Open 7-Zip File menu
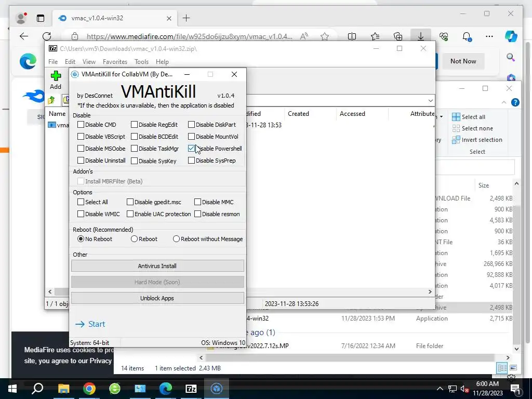This screenshot has width=532, height=399. tap(53, 62)
